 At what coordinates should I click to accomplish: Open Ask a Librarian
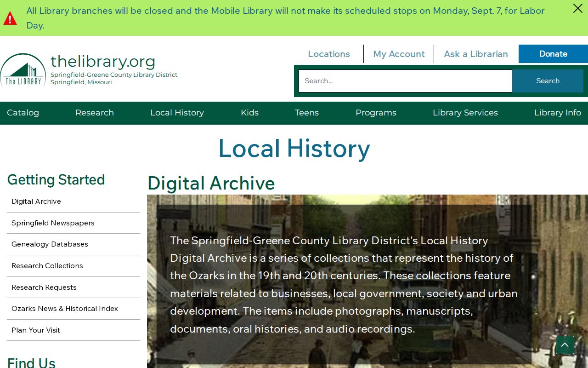[476, 54]
